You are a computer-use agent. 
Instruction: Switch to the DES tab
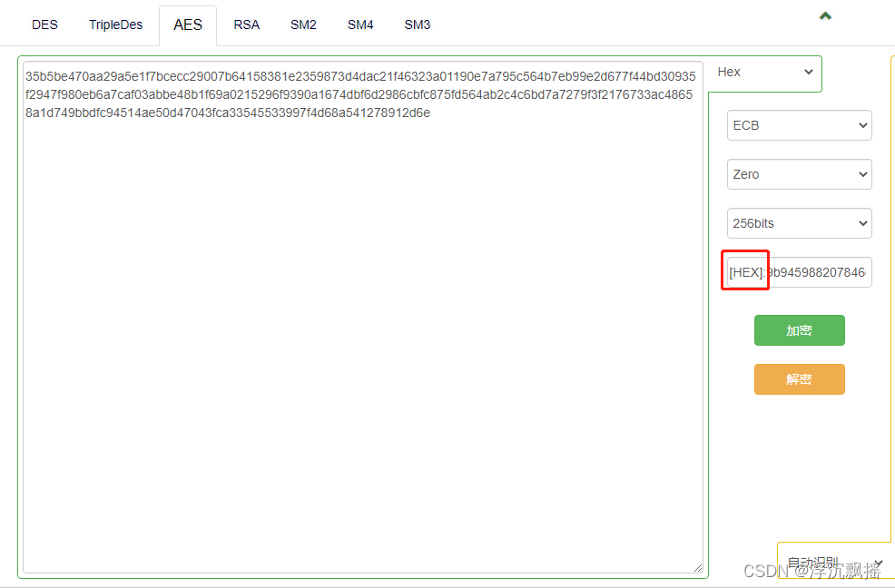44,25
